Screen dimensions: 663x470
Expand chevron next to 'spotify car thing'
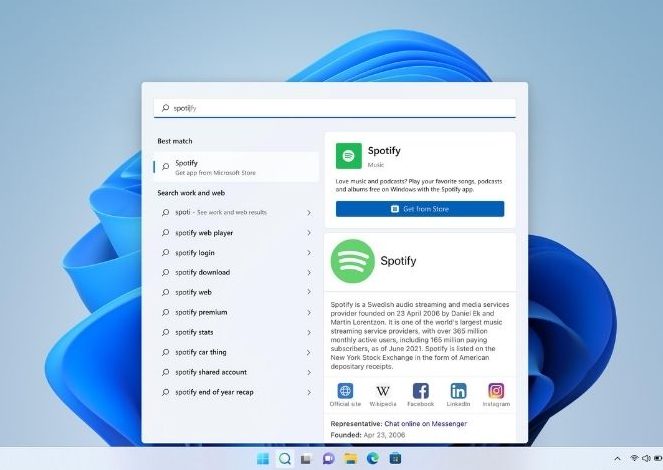tap(309, 352)
